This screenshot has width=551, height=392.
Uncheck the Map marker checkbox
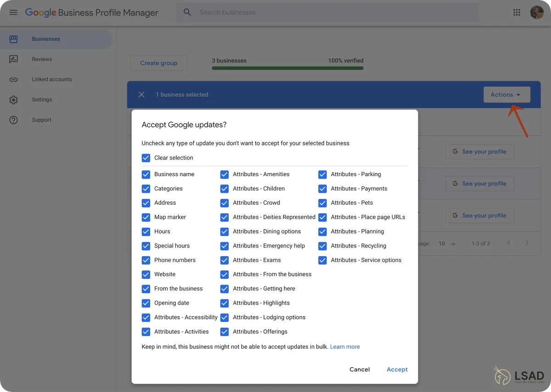pyautogui.click(x=146, y=217)
